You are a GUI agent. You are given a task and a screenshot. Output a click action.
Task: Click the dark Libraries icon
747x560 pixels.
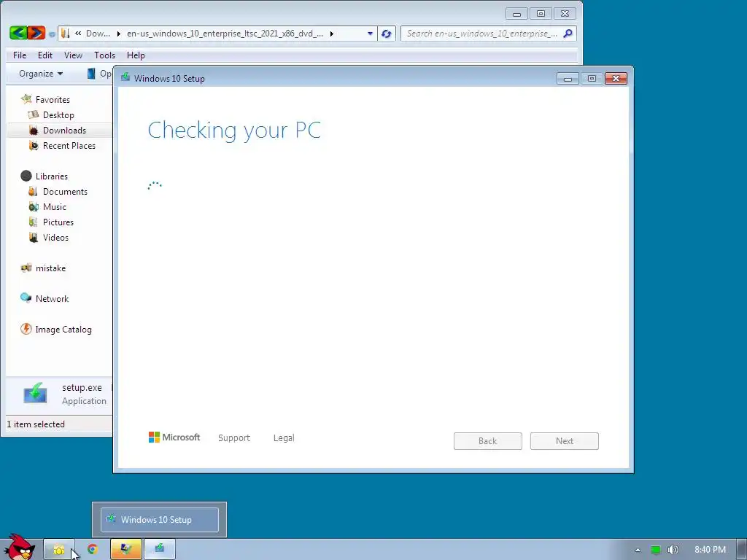[x=26, y=176]
